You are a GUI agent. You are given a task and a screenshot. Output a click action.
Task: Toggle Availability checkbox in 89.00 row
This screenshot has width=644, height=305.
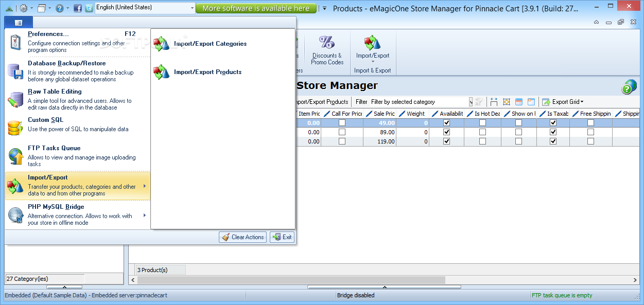(x=446, y=132)
